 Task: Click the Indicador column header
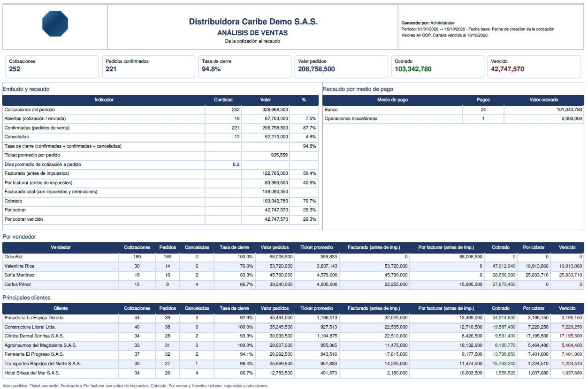pos(104,100)
